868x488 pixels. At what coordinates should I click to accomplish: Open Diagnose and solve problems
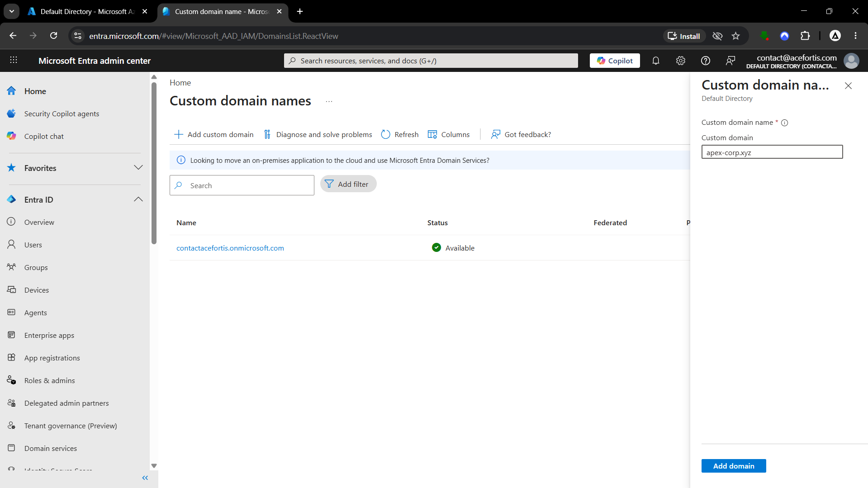[x=318, y=134]
